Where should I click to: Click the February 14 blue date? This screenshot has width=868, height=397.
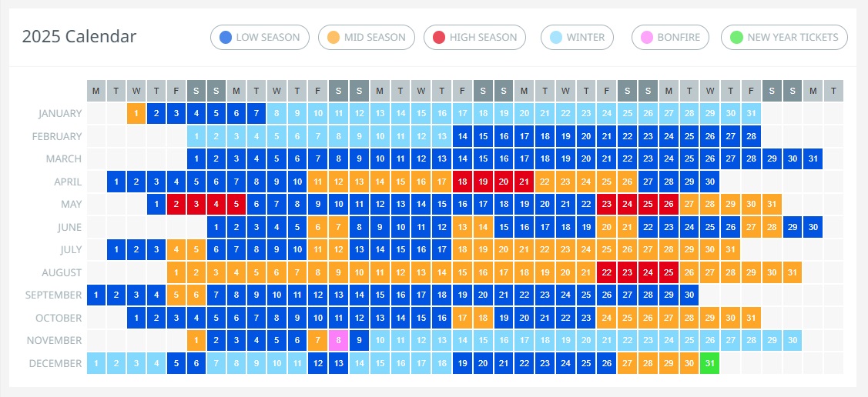pyautogui.click(x=463, y=136)
